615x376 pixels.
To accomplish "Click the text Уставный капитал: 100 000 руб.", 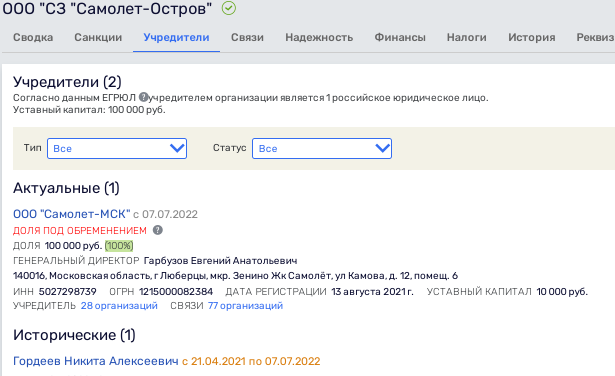I will click(x=89, y=110).
